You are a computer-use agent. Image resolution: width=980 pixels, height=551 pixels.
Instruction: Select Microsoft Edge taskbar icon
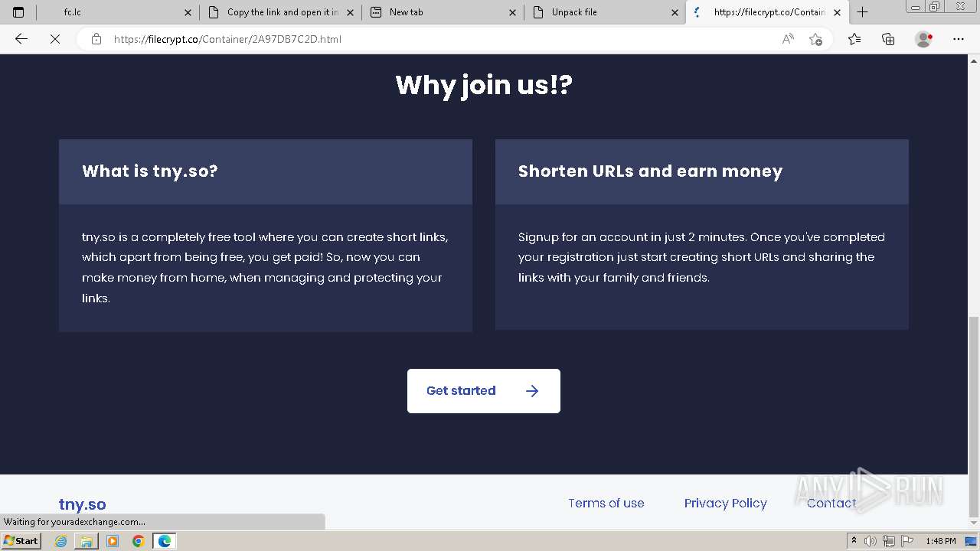pos(165,541)
